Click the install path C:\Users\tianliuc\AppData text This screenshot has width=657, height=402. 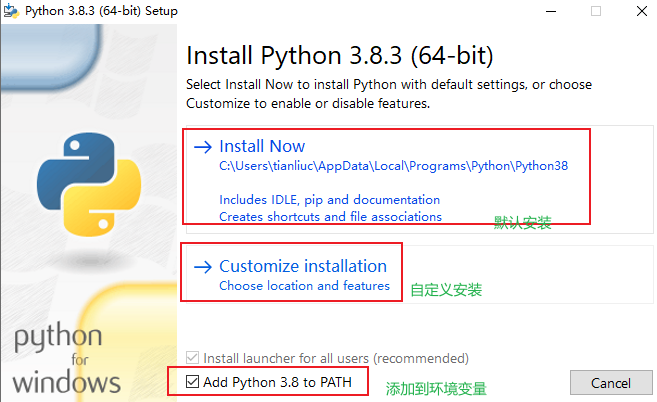(x=393, y=166)
